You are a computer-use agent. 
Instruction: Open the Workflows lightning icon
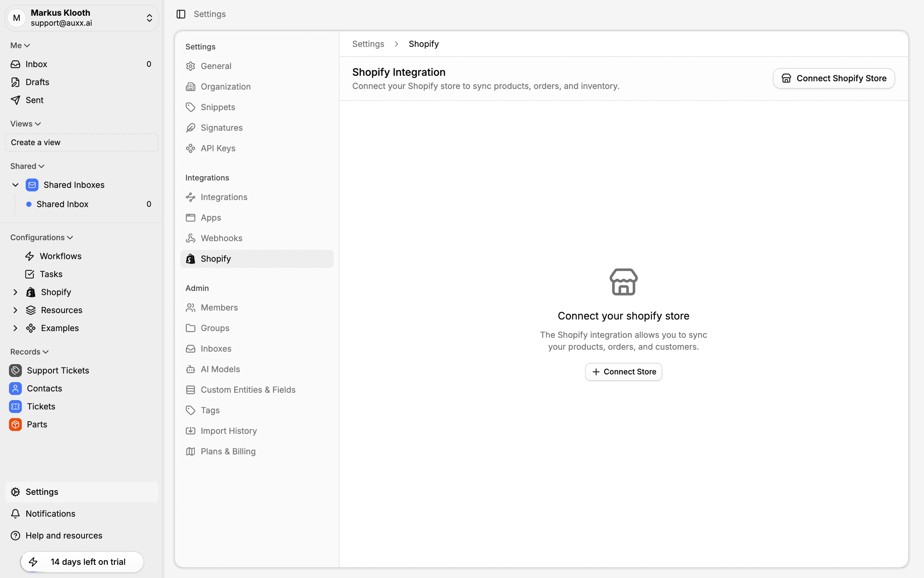click(x=30, y=256)
